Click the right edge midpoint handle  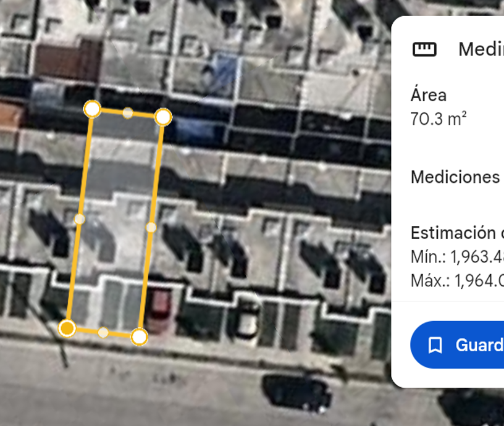[x=151, y=227]
